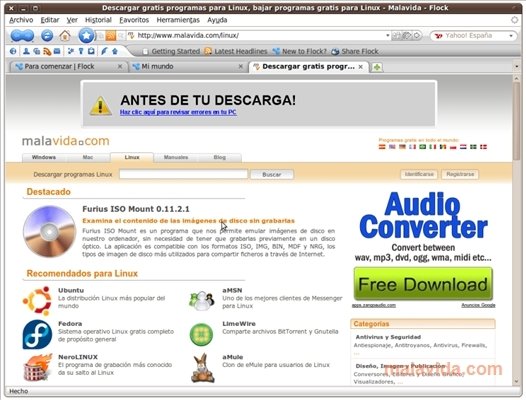The image size is (526, 400).
Task: Click the aMSN buddies icon
Action: 202,301
